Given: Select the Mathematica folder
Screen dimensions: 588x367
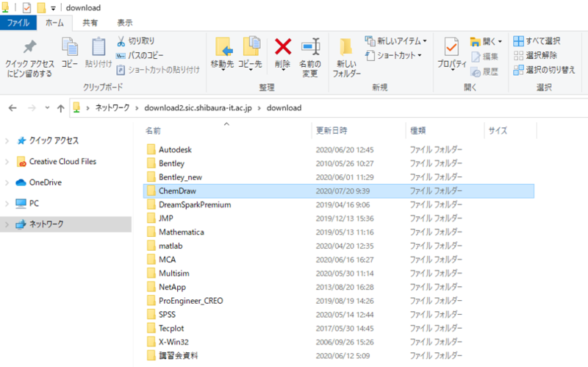Looking at the screenshot, I should coord(182,232).
